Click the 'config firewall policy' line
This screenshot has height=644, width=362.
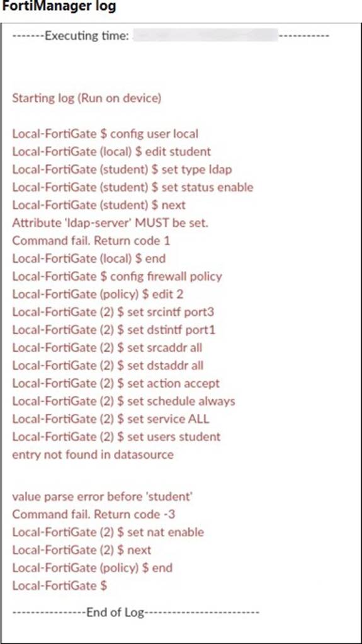[x=117, y=276]
